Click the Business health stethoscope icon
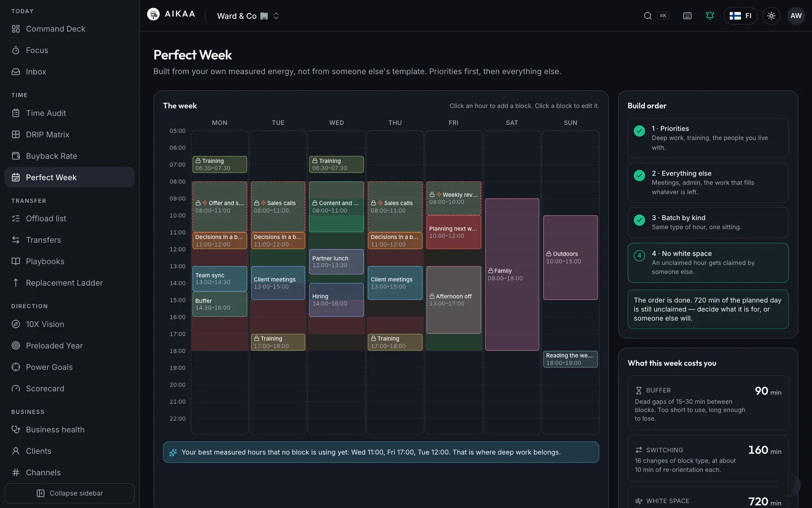 tap(16, 429)
